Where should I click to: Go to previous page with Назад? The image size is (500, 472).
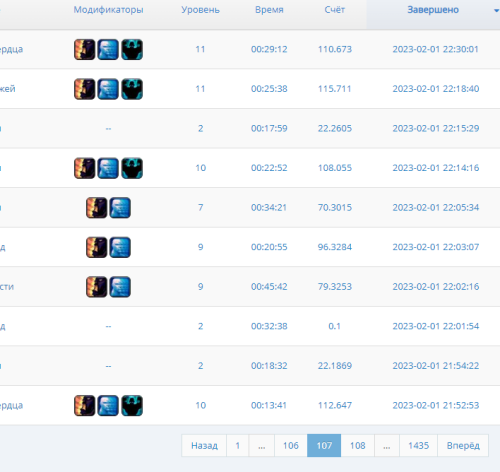(204, 445)
